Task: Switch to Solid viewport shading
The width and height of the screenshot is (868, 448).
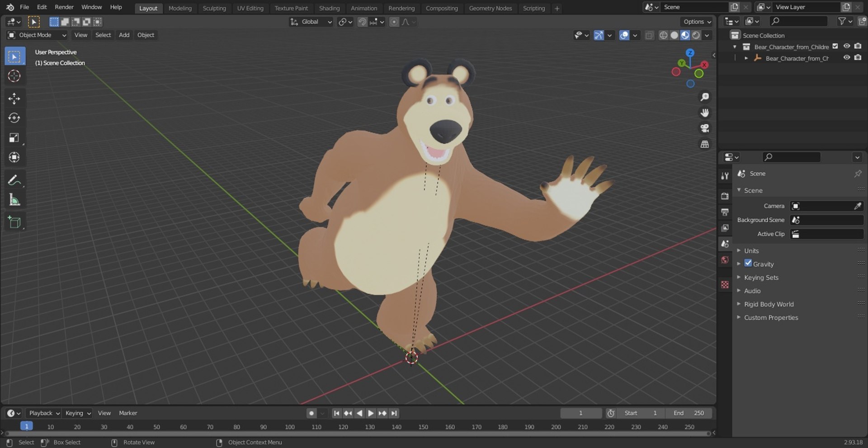Action: point(674,35)
